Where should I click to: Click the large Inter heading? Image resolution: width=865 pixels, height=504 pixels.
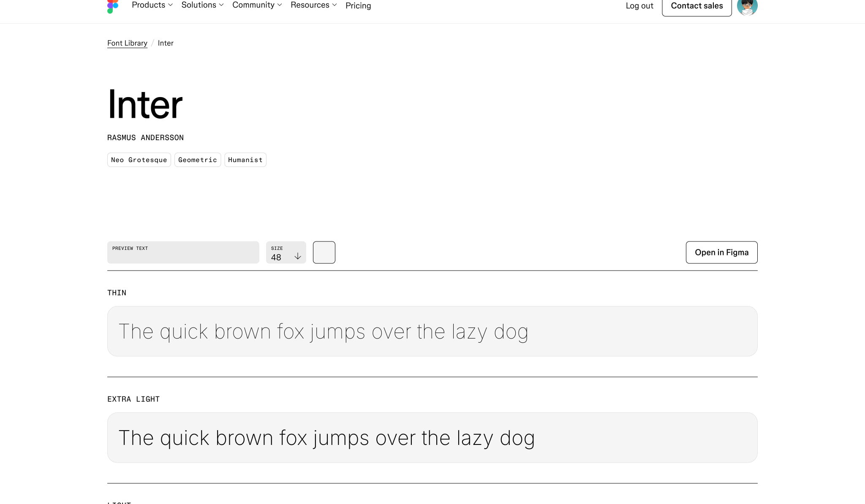pyautogui.click(x=145, y=104)
